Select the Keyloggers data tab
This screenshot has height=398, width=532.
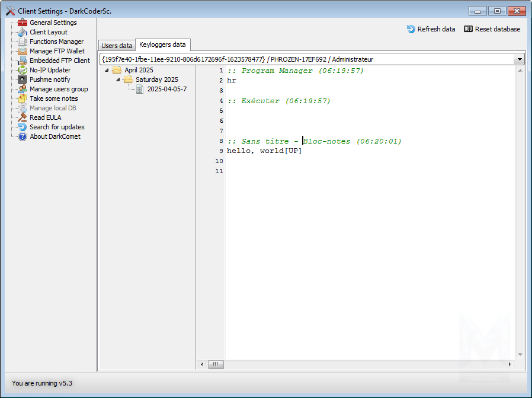click(162, 44)
